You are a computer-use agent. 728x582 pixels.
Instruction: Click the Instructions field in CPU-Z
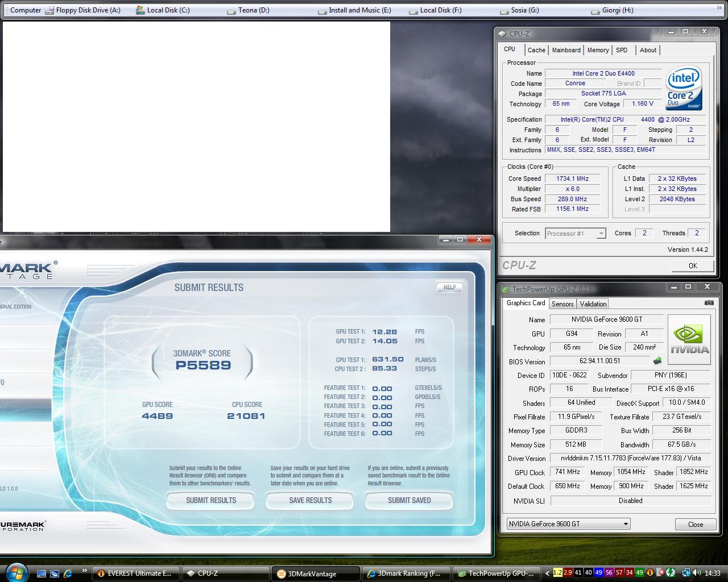coord(626,150)
